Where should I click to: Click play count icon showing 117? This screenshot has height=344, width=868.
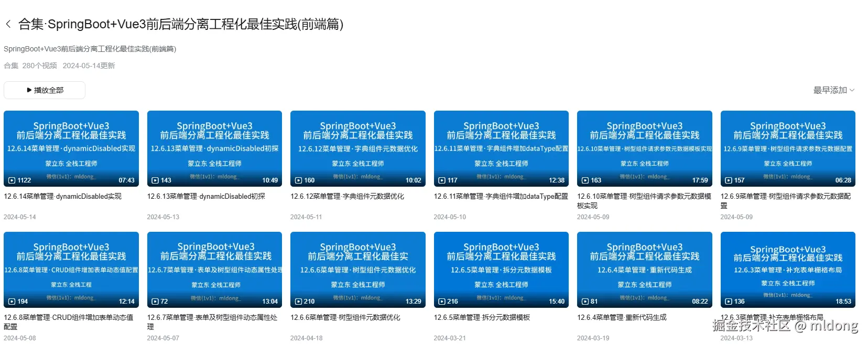tap(442, 180)
